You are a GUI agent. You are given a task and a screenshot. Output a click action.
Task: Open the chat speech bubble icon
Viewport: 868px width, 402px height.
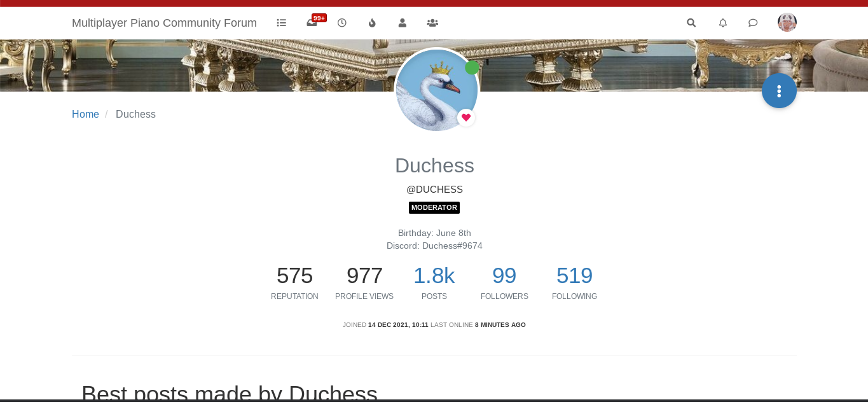(753, 23)
